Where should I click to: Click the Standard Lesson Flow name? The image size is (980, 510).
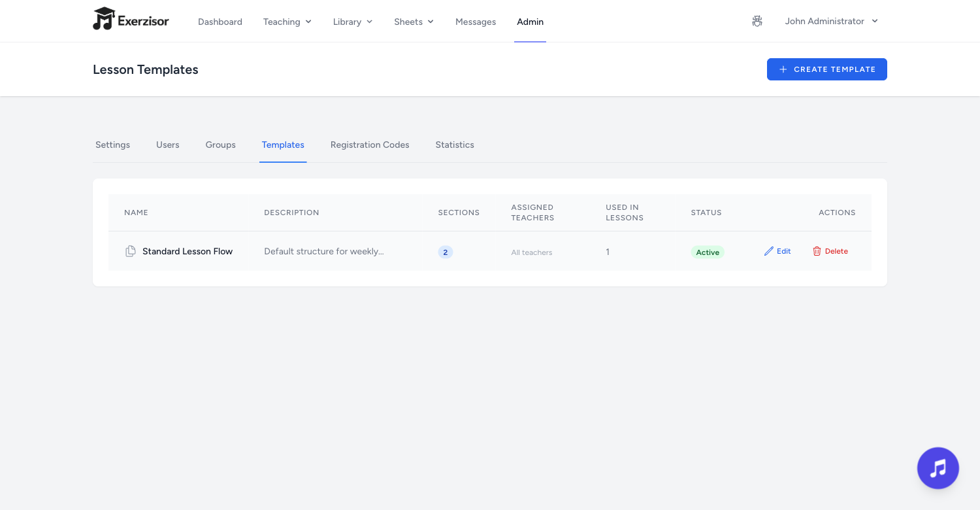point(188,251)
